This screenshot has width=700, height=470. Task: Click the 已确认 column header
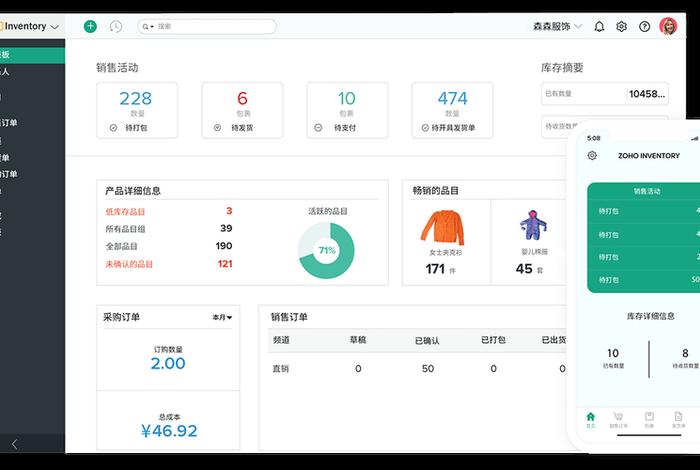427,341
